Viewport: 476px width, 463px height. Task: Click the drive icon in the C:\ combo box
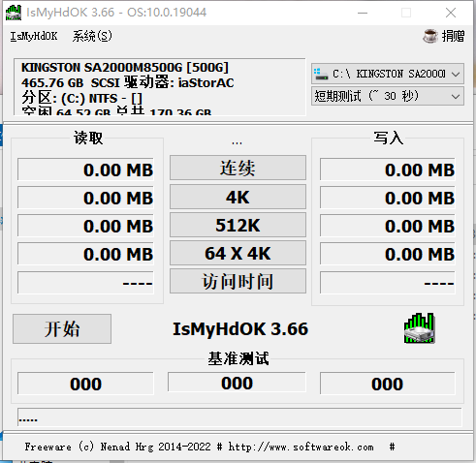[x=320, y=74]
